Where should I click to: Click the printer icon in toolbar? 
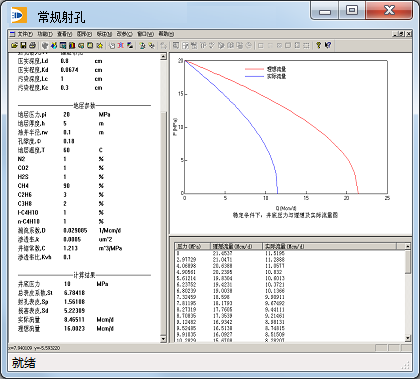point(32,45)
